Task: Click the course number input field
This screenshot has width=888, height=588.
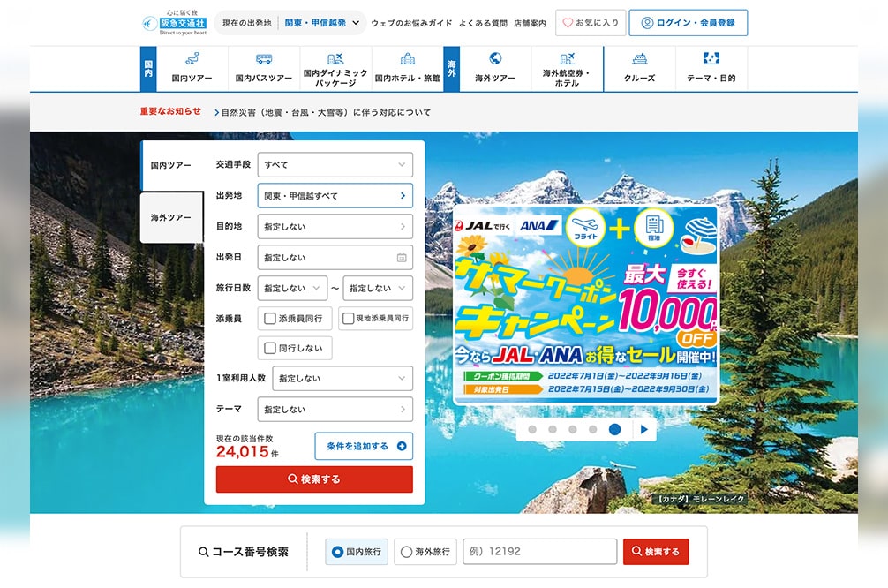Action: click(538, 552)
